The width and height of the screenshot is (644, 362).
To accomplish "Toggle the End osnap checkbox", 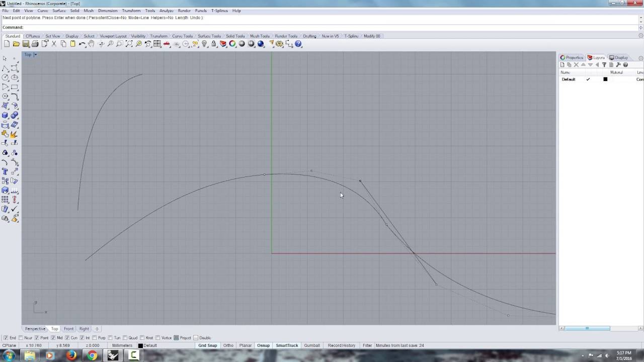I will 6,338.
